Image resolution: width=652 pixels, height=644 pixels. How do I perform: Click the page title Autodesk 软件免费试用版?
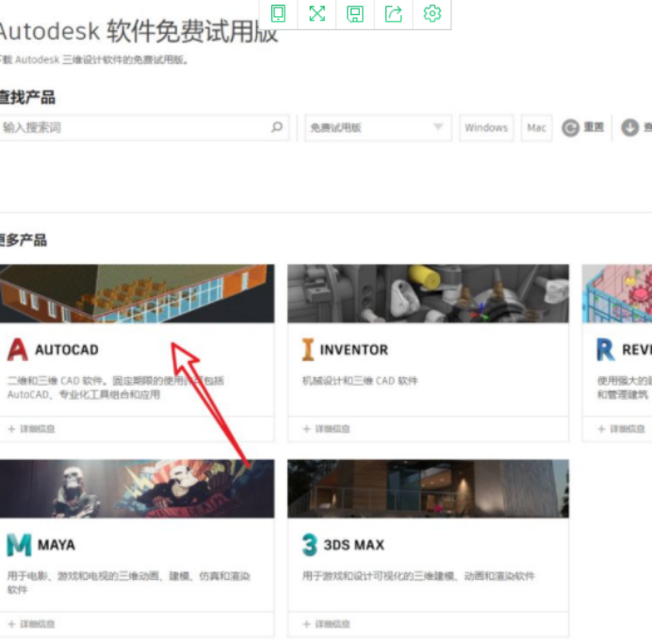click(138, 31)
